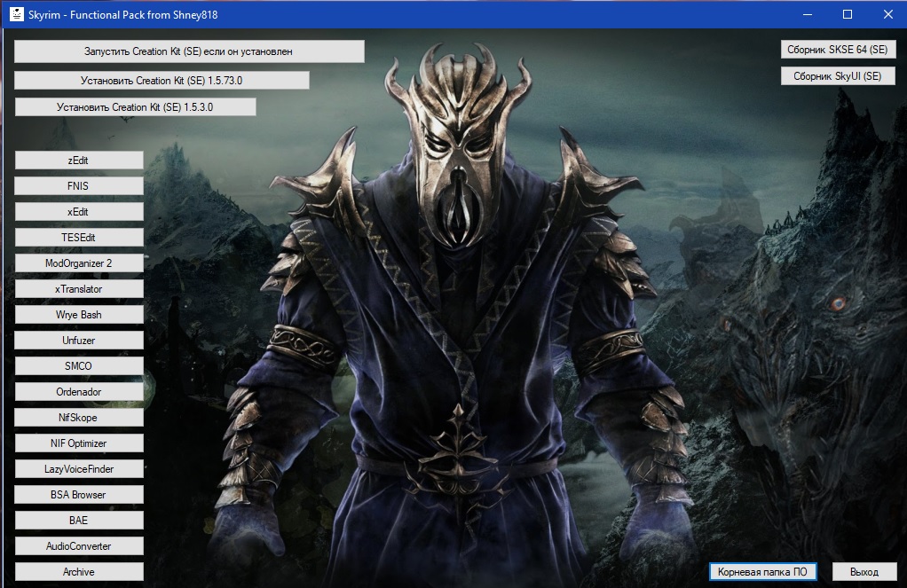Click the Выход exit button

864,572
